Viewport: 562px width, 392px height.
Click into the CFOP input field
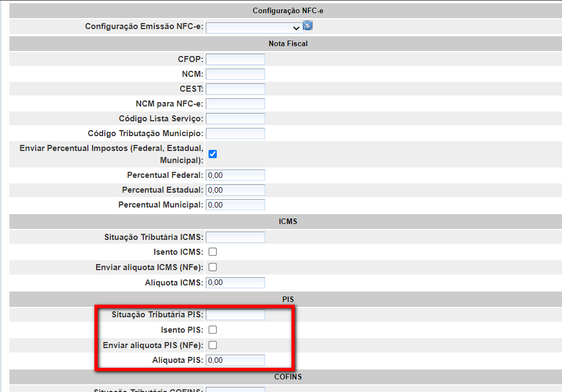click(x=235, y=59)
